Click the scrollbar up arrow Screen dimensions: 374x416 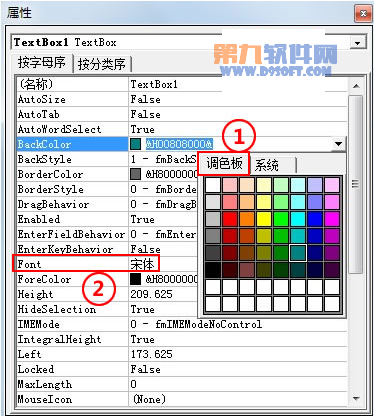tap(356, 86)
